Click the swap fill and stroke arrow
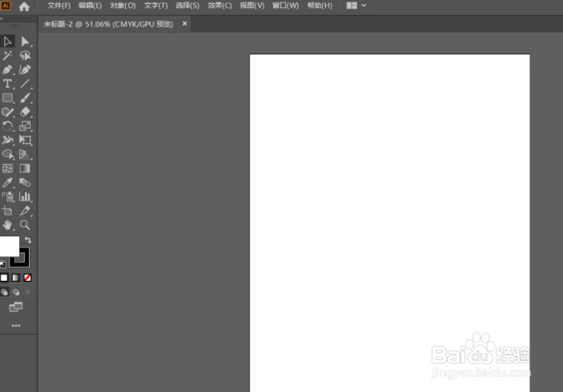This screenshot has height=392, width=563. [x=28, y=240]
